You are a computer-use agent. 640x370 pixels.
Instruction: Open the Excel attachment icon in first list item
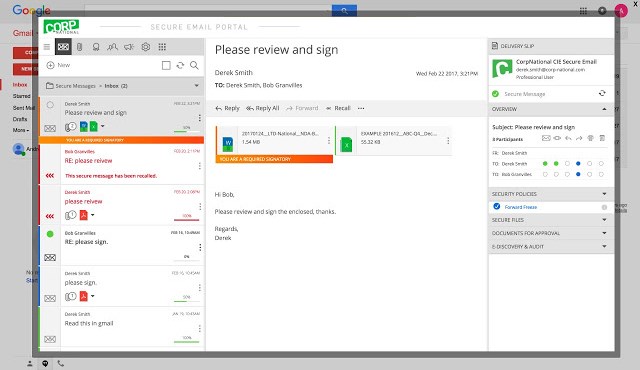coord(94,126)
